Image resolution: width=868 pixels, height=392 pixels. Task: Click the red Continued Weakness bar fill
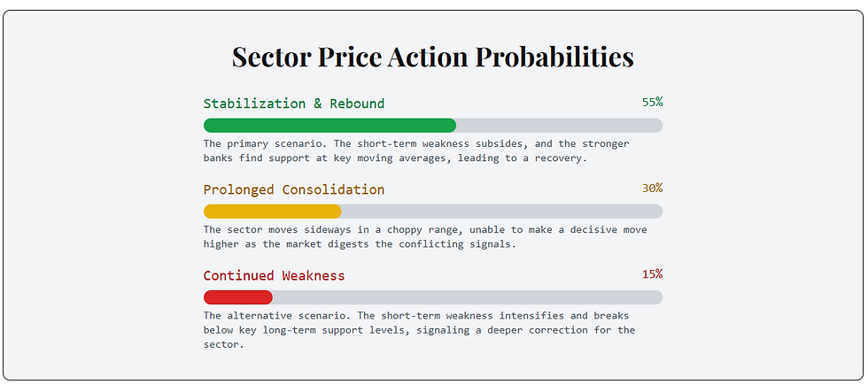pos(238,297)
